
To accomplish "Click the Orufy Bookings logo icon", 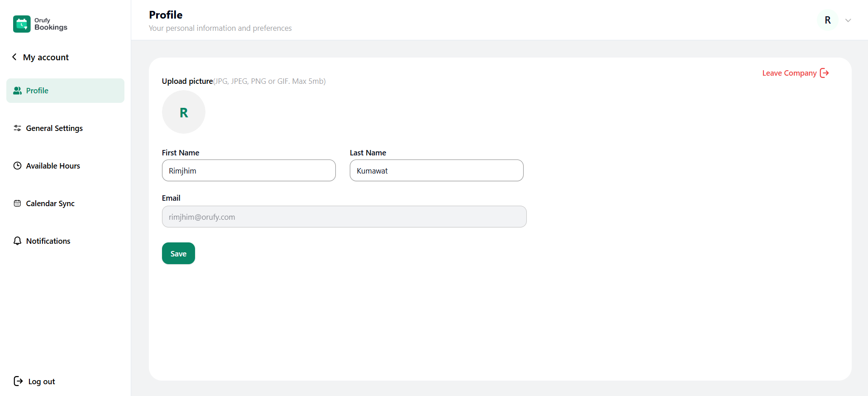I will pos(22,24).
